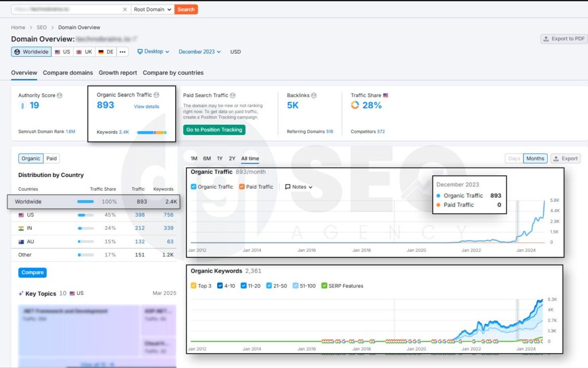The width and height of the screenshot is (588, 368).
Task: Click Go to Position Tracking
Action: (x=214, y=129)
